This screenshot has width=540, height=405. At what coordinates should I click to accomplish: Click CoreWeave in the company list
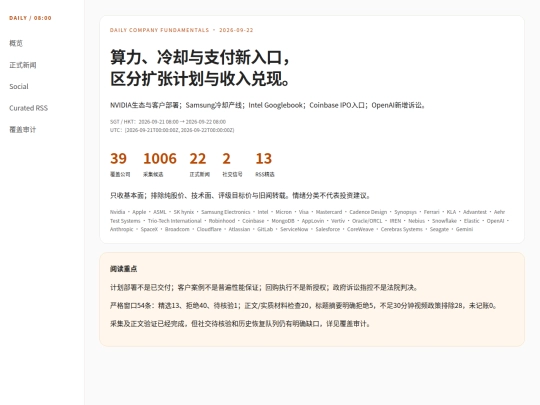(360, 229)
